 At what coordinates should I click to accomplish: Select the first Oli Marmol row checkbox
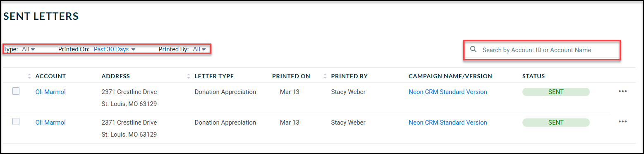pos(16,91)
